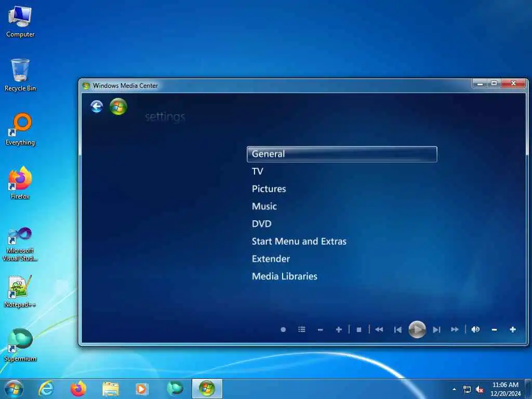532x399 pixels.
Task: Open Windows Explorer folder in taskbar
Action: [x=111, y=389]
